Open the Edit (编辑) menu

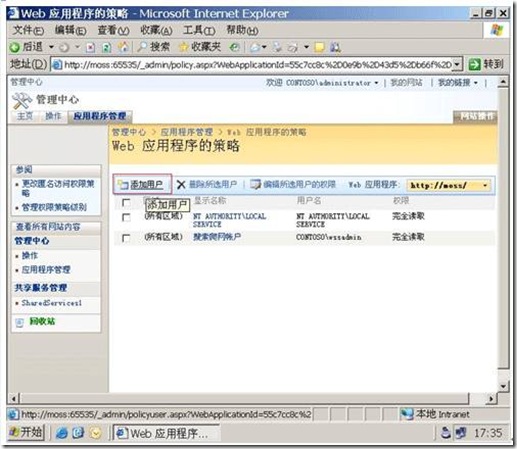click(x=70, y=31)
